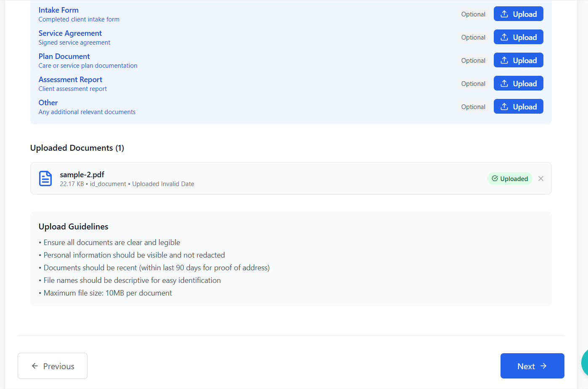Click the upload icon on Plan Document row

point(504,60)
